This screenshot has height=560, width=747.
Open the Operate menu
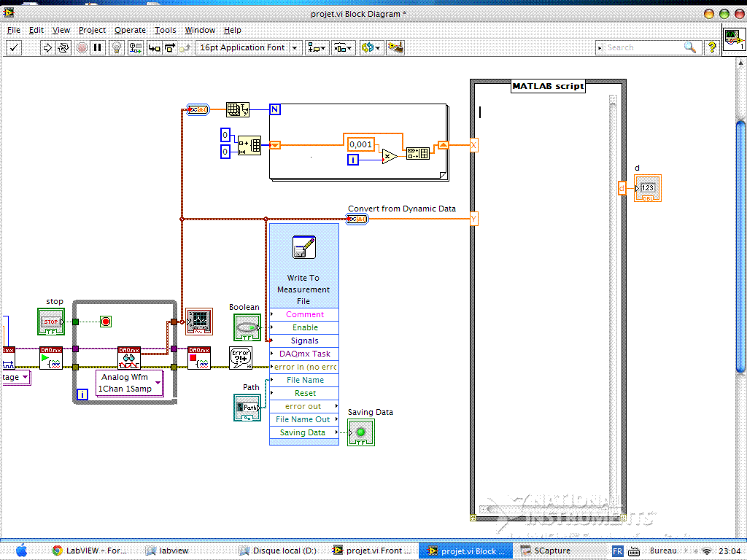(x=130, y=30)
